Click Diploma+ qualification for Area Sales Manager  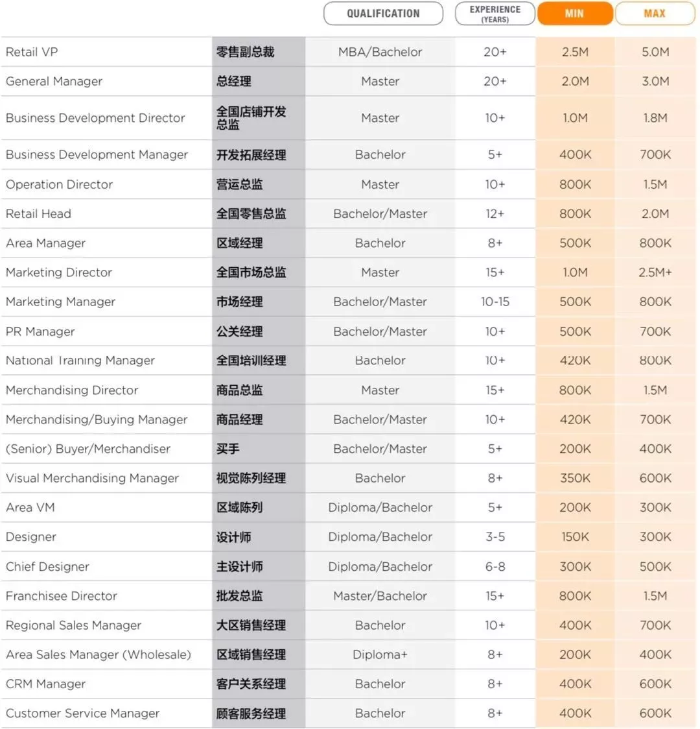coord(380,654)
